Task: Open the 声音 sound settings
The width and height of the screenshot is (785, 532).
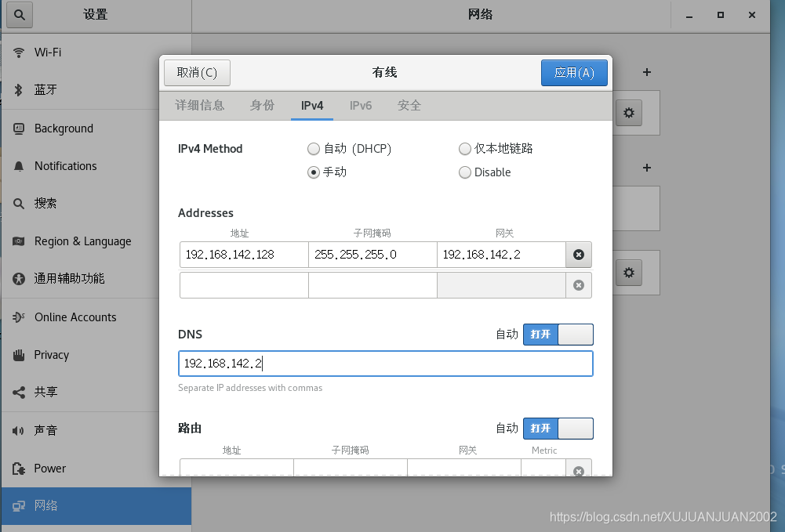Action: click(96, 430)
